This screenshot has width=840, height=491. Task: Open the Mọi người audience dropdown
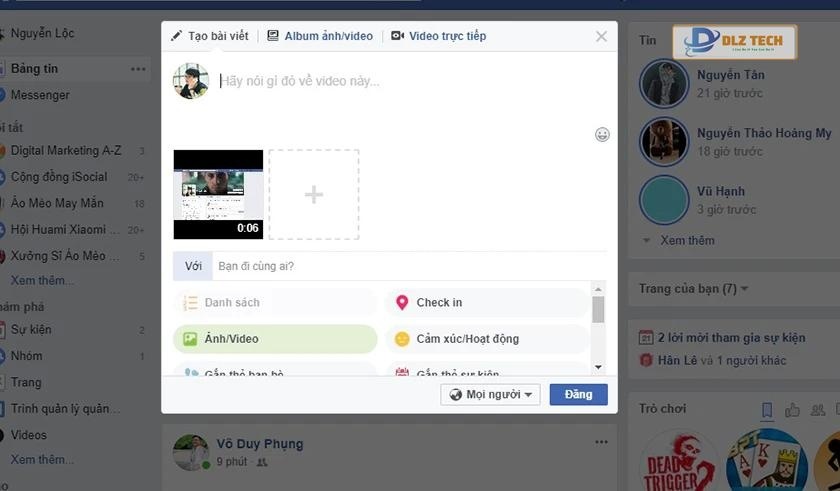pyautogui.click(x=490, y=395)
